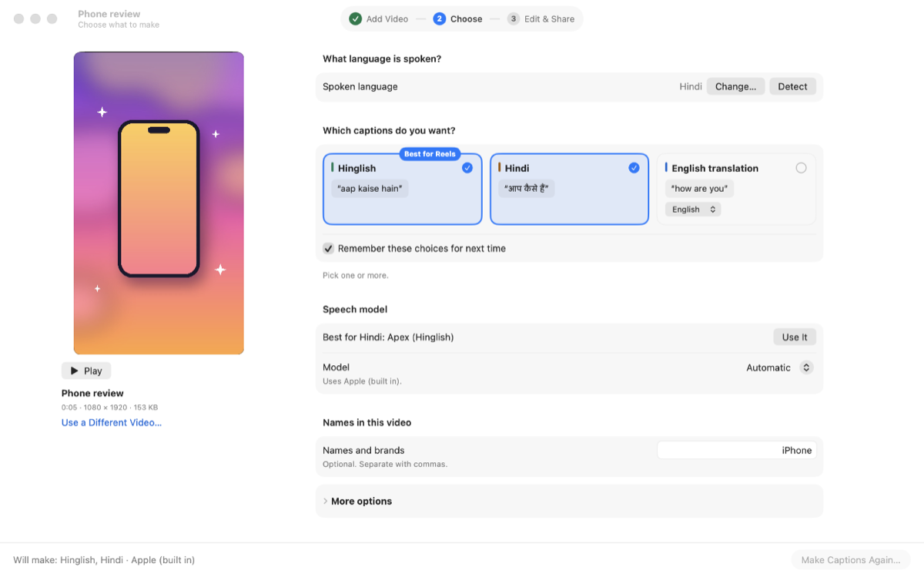Screen dimensions: 924x577
Task: Open the Edit & Share step
Action: pos(541,18)
